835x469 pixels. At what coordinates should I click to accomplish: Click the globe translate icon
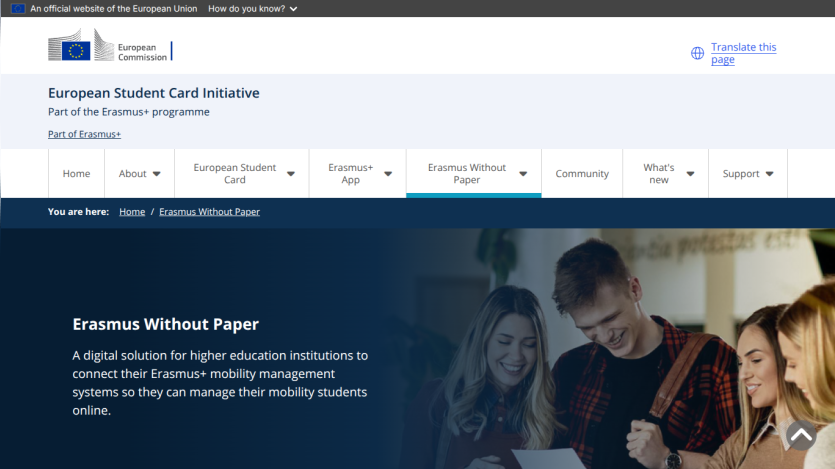click(x=697, y=53)
